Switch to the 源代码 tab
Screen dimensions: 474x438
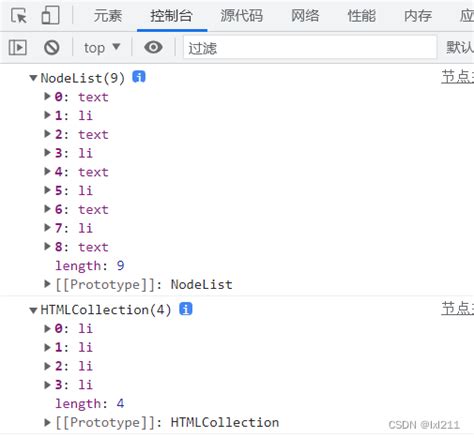tap(242, 16)
